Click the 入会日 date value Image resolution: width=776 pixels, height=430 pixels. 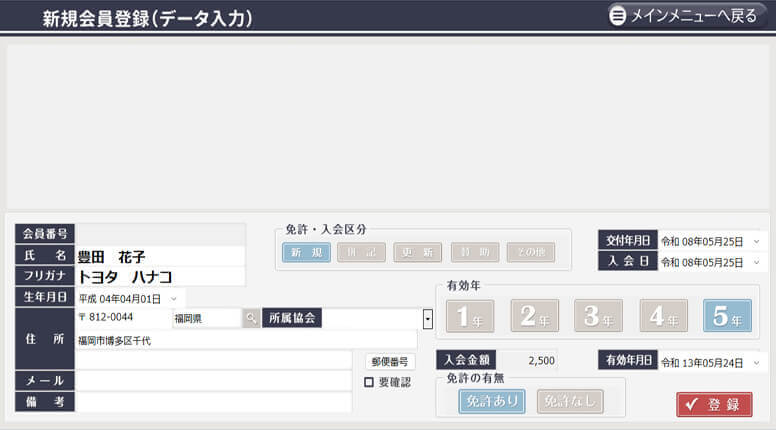tap(702, 262)
